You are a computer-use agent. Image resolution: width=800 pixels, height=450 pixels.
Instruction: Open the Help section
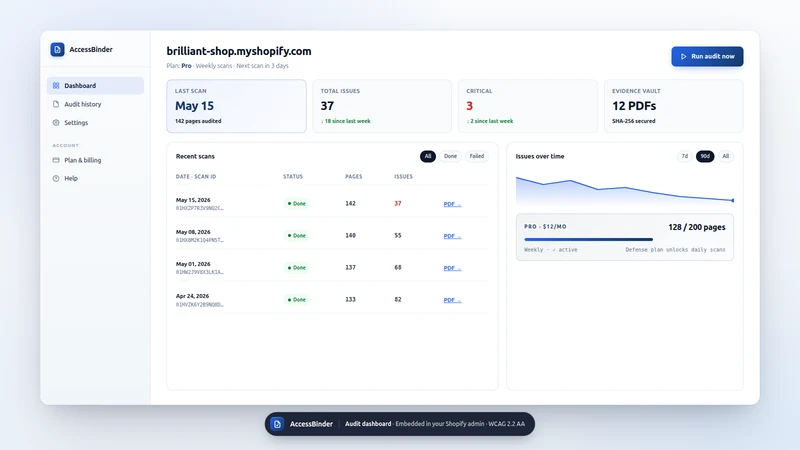(95, 179)
